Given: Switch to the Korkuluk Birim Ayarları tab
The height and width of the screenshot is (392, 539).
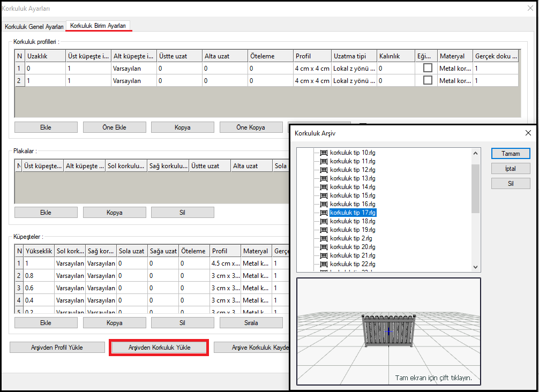Looking at the screenshot, I should click(x=98, y=26).
